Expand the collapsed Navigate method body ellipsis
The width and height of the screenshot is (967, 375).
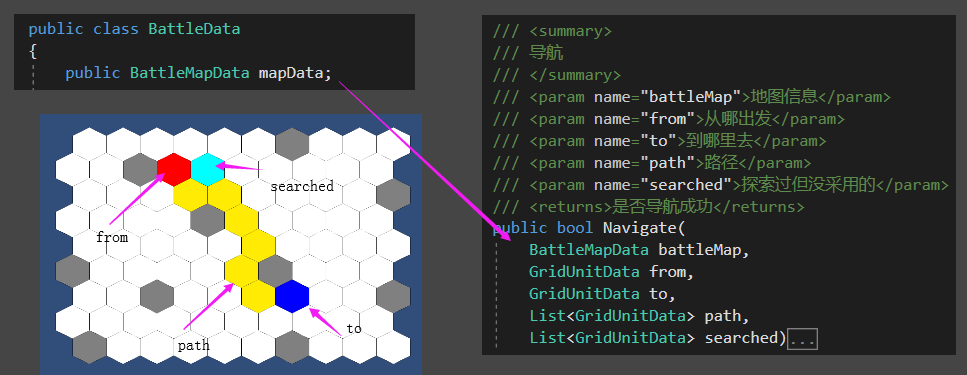(x=802, y=339)
